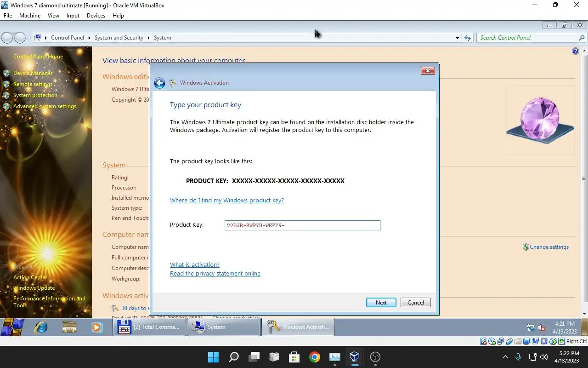The image size is (588, 368).
Task: Open the Windows 7 Start button
Action: [x=12, y=327]
